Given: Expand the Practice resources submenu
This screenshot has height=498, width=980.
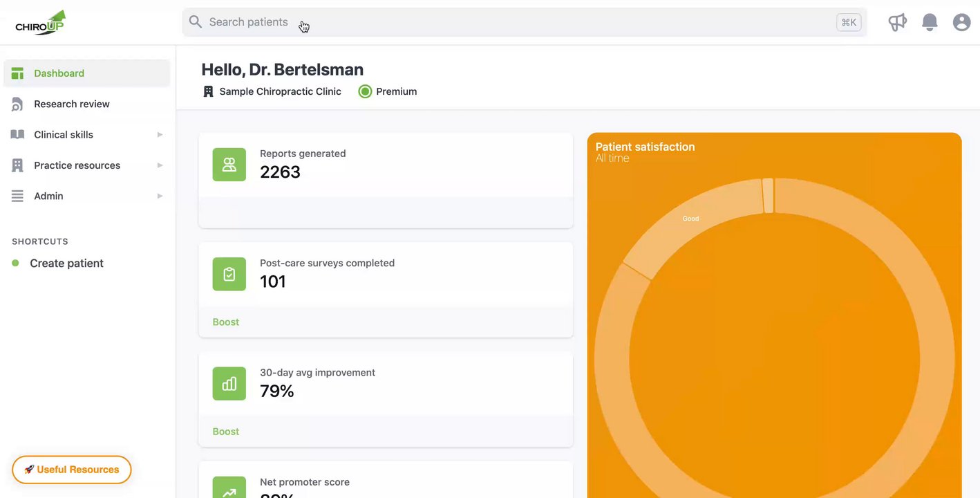Looking at the screenshot, I should (x=160, y=165).
